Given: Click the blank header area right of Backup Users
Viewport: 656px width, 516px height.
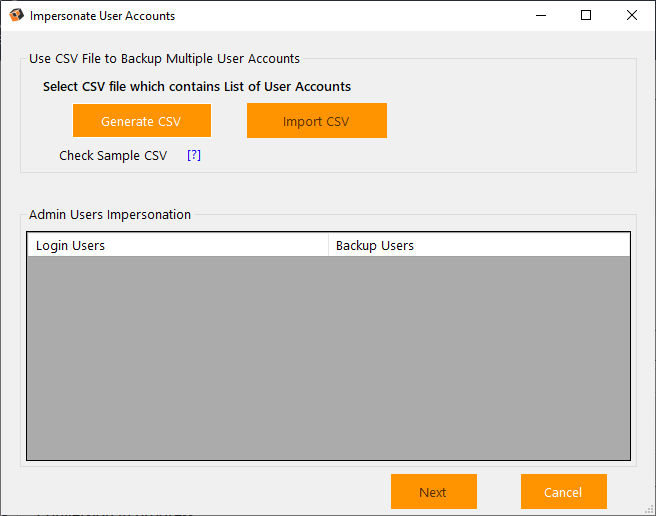Looking at the screenshot, I should click(x=540, y=245).
